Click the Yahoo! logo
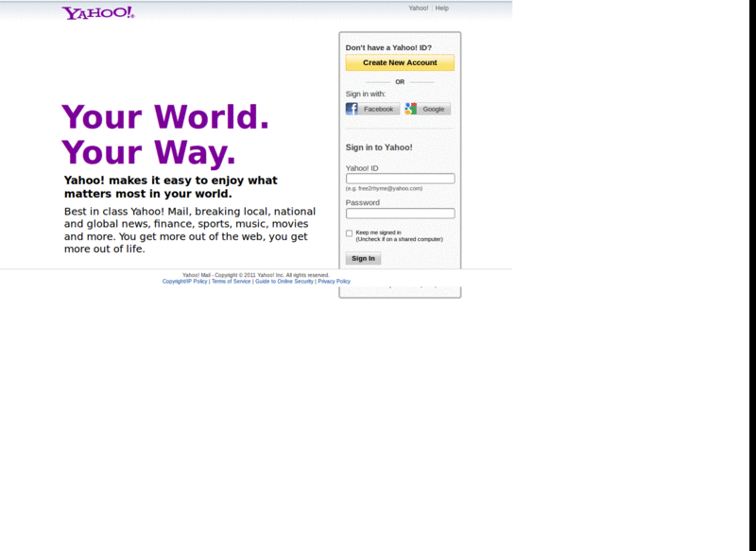The height and width of the screenshot is (551, 756). [98, 13]
